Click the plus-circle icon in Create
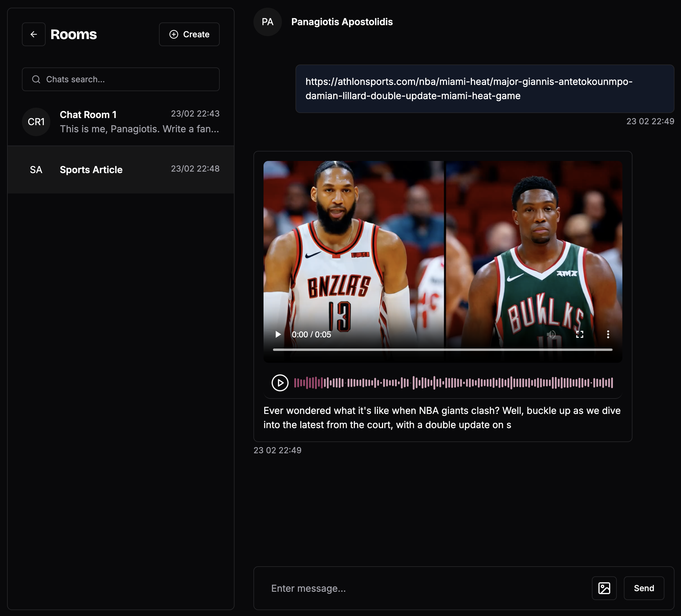Viewport: 681px width, 616px height. pyautogui.click(x=174, y=34)
